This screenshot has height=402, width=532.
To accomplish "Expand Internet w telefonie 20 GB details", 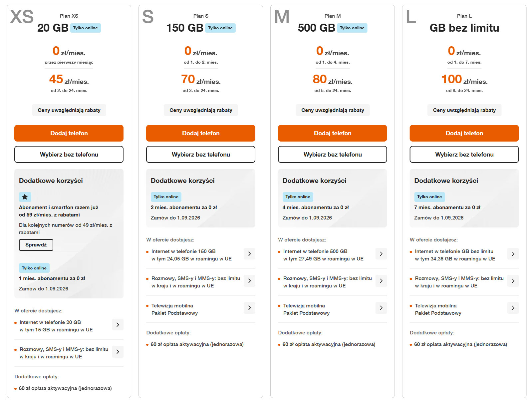I will [118, 325].
